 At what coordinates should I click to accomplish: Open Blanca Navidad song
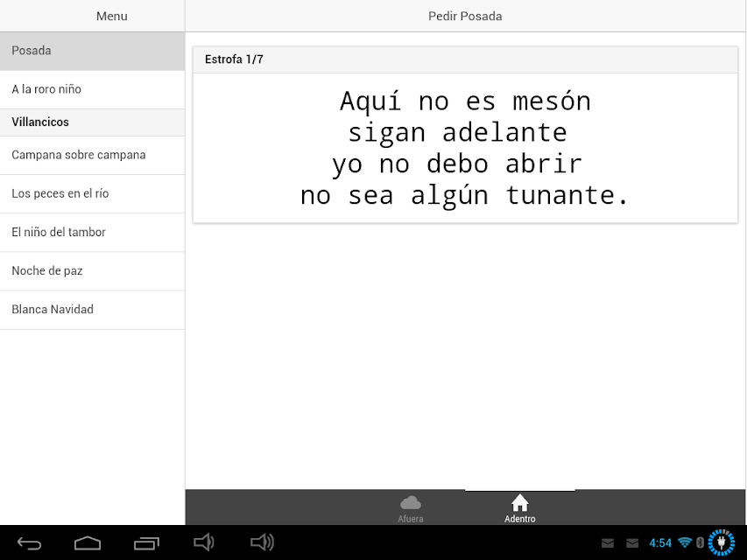point(93,310)
